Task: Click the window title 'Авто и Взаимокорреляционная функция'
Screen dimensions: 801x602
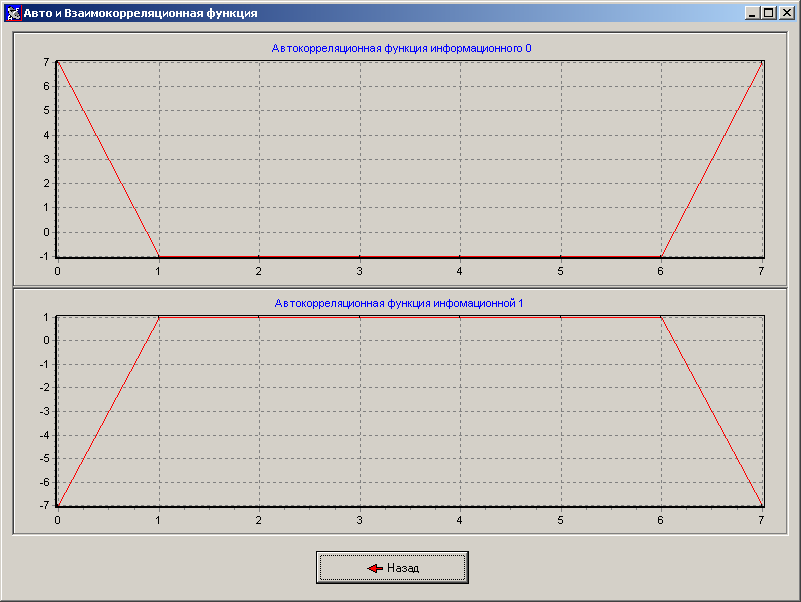Action: point(140,13)
